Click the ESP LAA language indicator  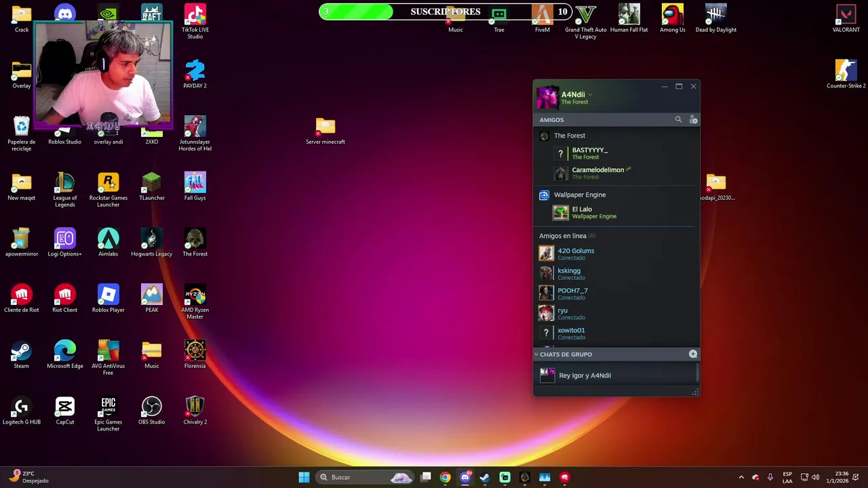[x=787, y=477]
